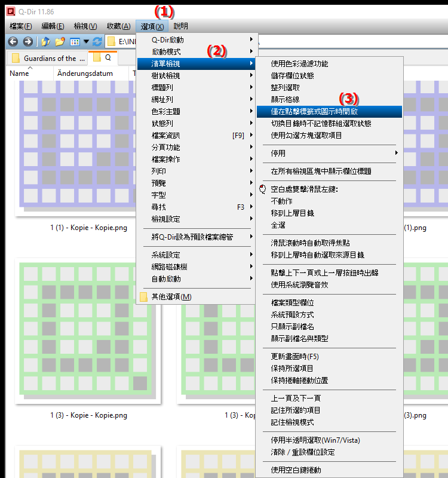Open the 列印 submenu
The height and width of the screenshot is (478, 448).
point(196,171)
